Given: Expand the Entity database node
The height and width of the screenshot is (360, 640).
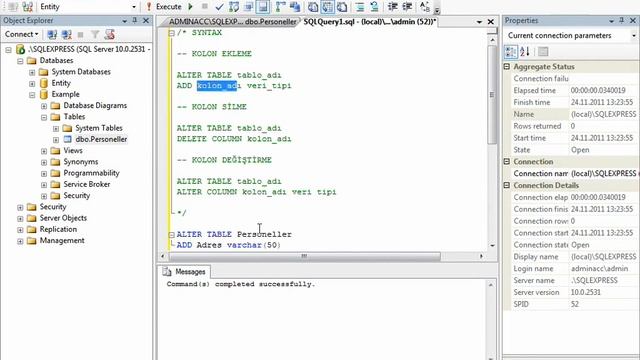Looking at the screenshot, I should [x=32, y=84].
